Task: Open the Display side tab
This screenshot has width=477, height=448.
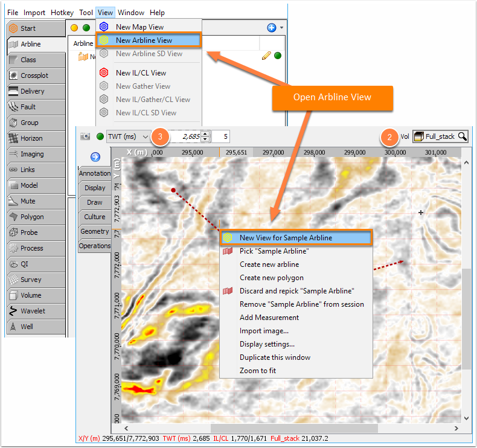Action: tap(95, 188)
